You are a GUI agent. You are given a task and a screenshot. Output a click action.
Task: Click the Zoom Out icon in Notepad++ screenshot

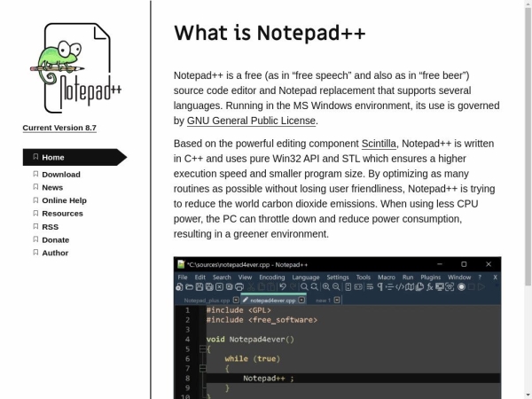pos(336,286)
